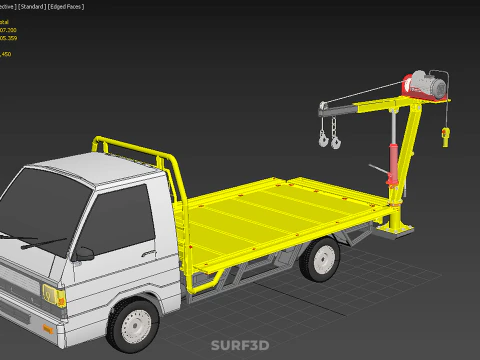This screenshot has width=480, height=360.
Task: Open the [Edged Faces] viewport display menu
Action: pyautogui.click(x=66, y=7)
